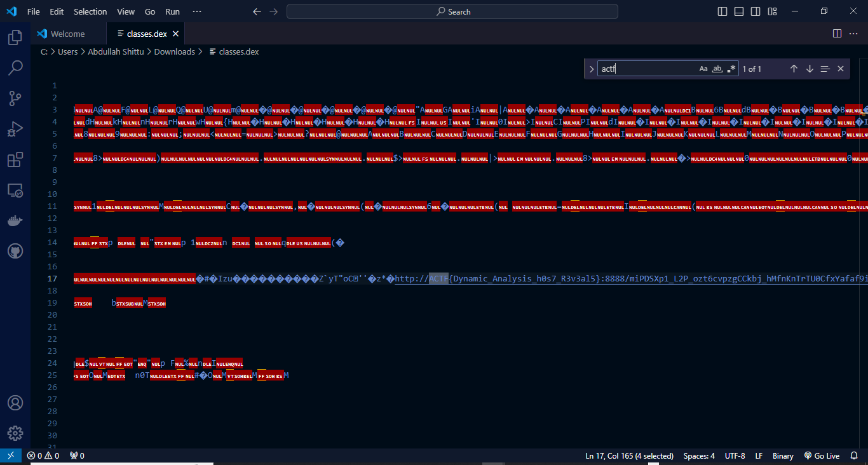Toggle Use Regular Expression in find
The image size is (868, 465).
731,69
